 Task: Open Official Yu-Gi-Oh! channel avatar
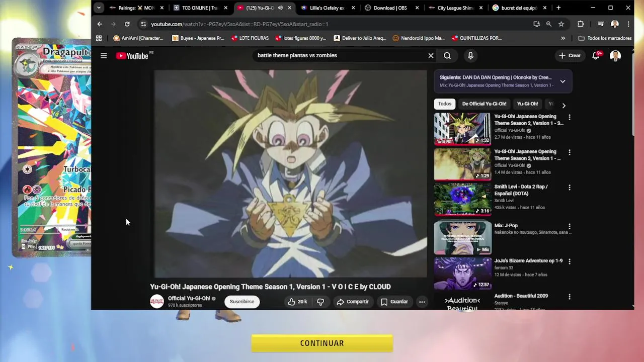(x=157, y=301)
